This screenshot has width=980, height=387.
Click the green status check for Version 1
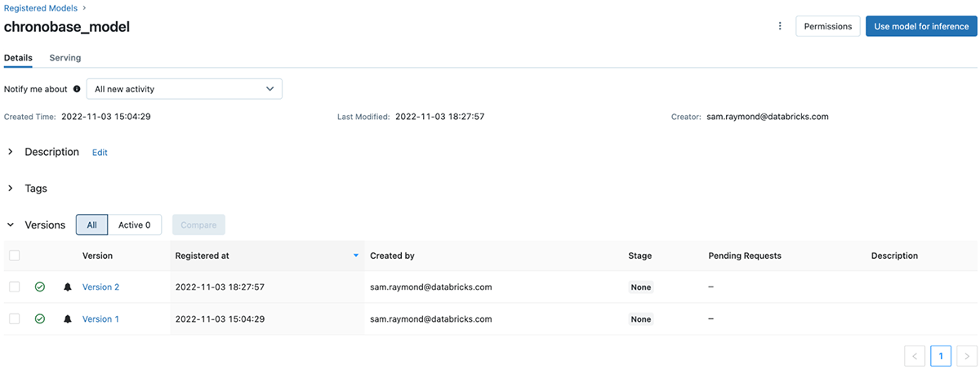[x=40, y=319]
